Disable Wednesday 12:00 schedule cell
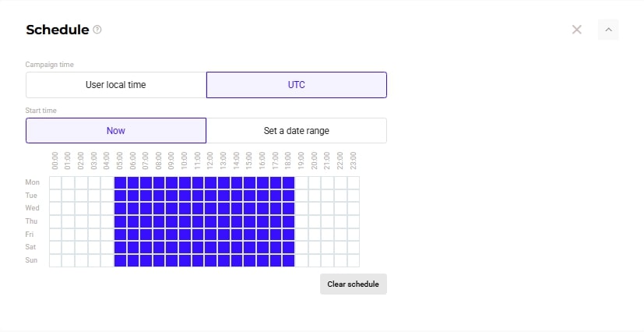The height and width of the screenshot is (332, 644). [211, 209]
